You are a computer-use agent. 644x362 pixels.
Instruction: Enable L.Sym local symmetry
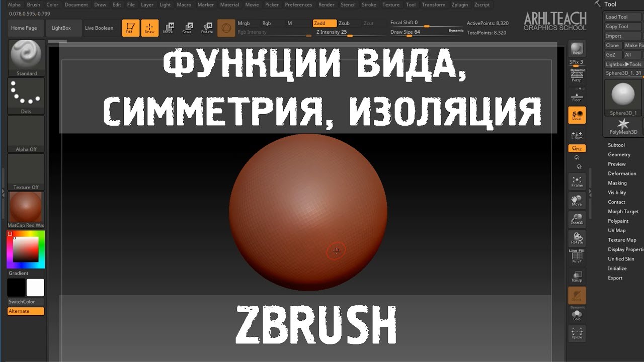577,135
